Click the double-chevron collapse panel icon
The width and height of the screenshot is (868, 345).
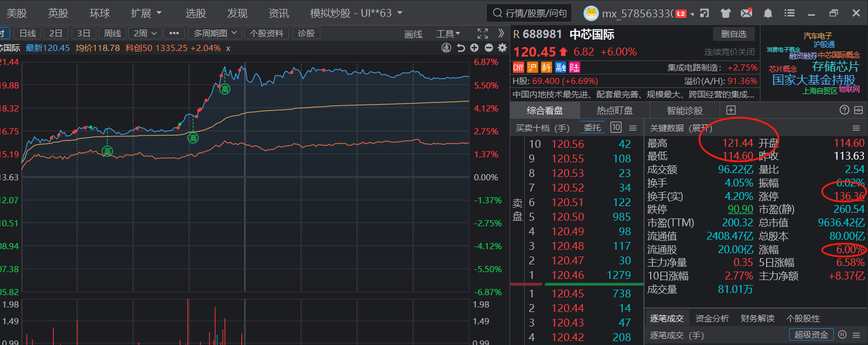click(501, 34)
